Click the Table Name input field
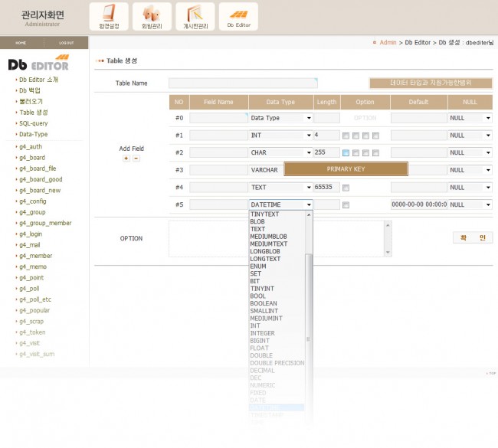The image size is (498, 448). point(243,83)
